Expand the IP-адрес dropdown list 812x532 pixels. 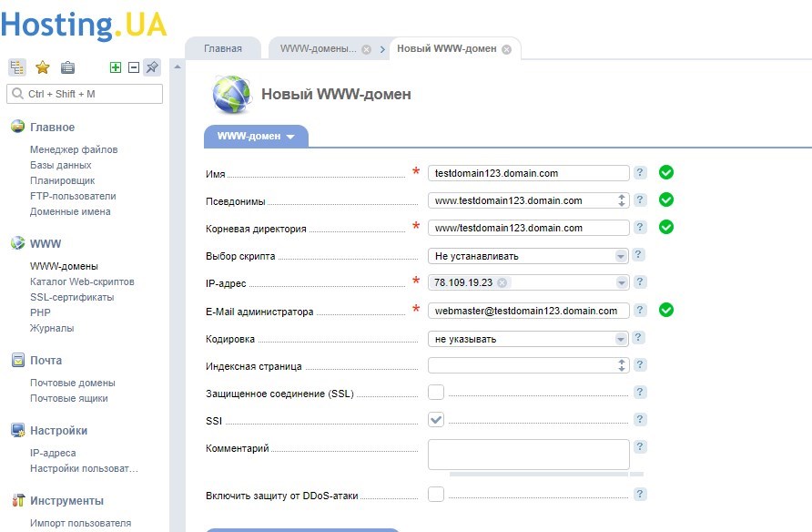[x=621, y=283]
